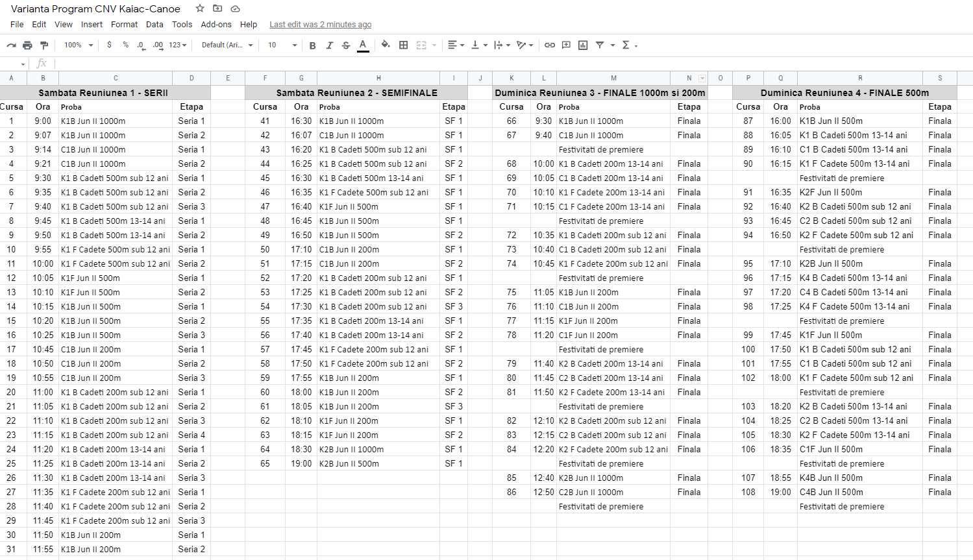The image size is (973, 560).
Task: Open the font family dropdown
Action: tap(227, 45)
